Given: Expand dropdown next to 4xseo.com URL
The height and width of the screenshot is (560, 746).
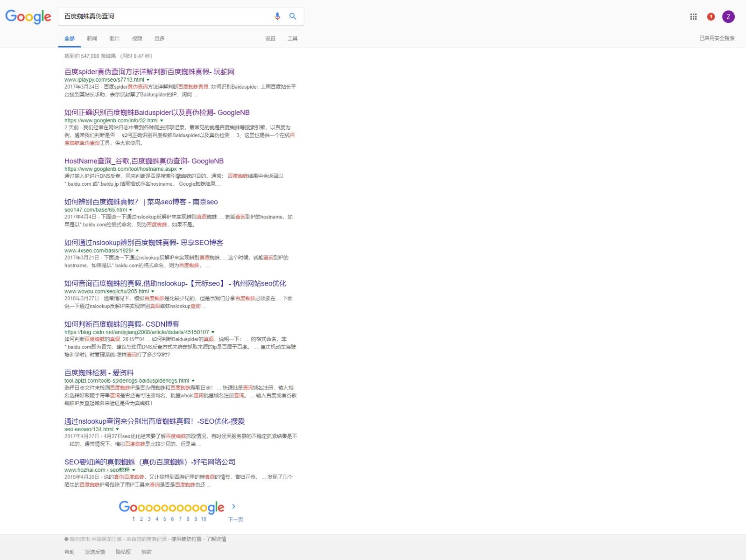Looking at the screenshot, I should pyautogui.click(x=137, y=251).
